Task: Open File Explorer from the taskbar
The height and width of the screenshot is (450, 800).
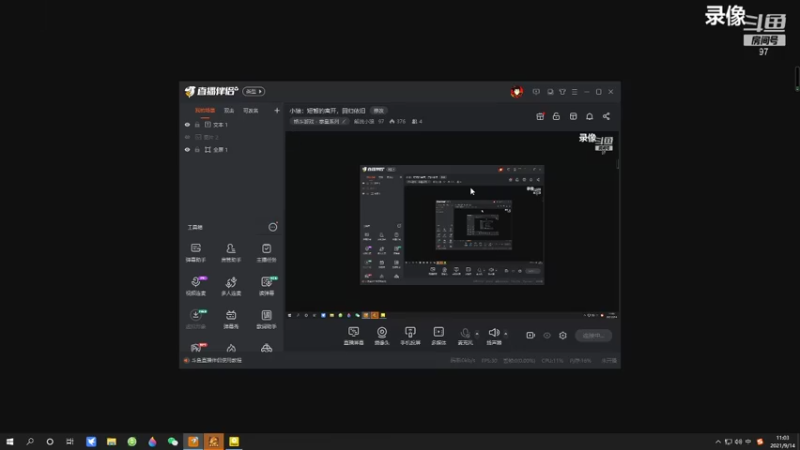Action: pos(111,442)
